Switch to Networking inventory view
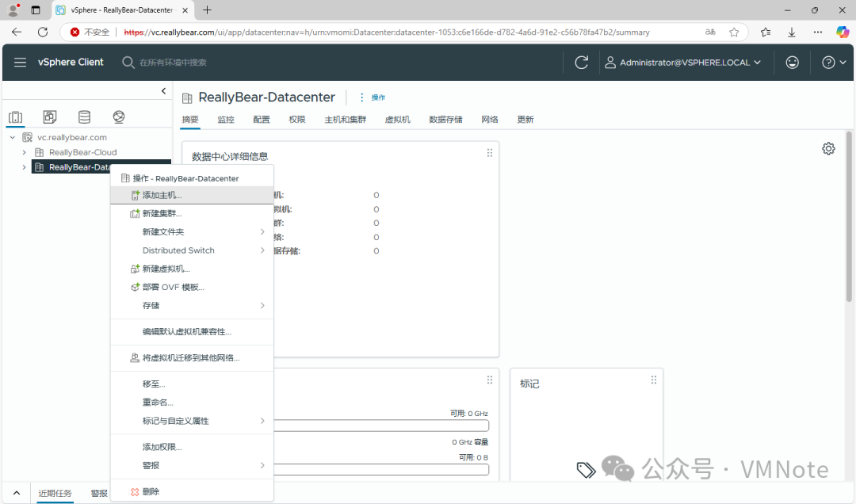 pyautogui.click(x=118, y=116)
